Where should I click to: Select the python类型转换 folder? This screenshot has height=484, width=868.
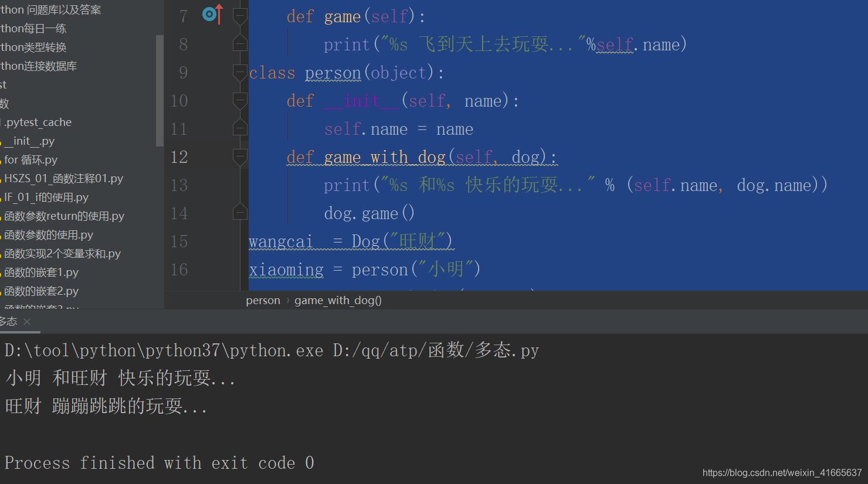[x=33, y=47]
